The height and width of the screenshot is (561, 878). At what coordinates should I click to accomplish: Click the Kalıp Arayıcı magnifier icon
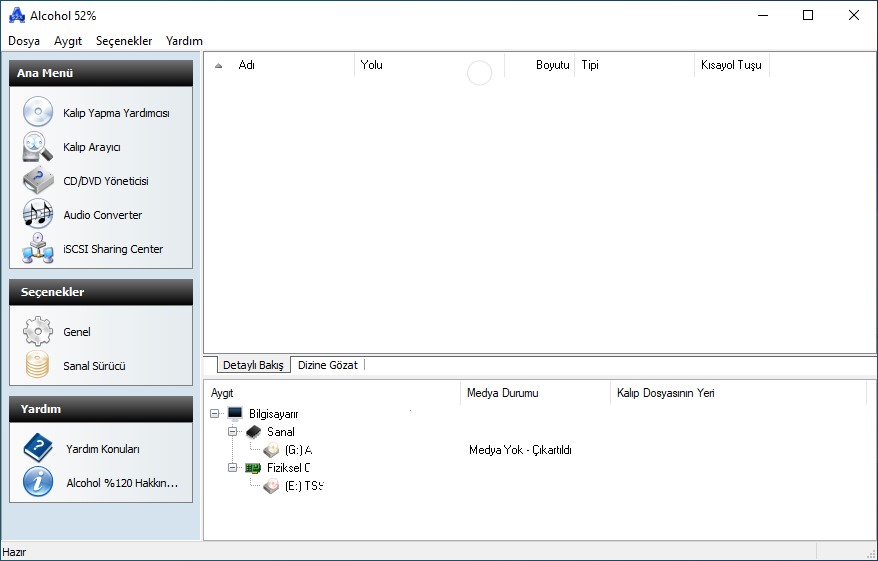click(38, 147)
